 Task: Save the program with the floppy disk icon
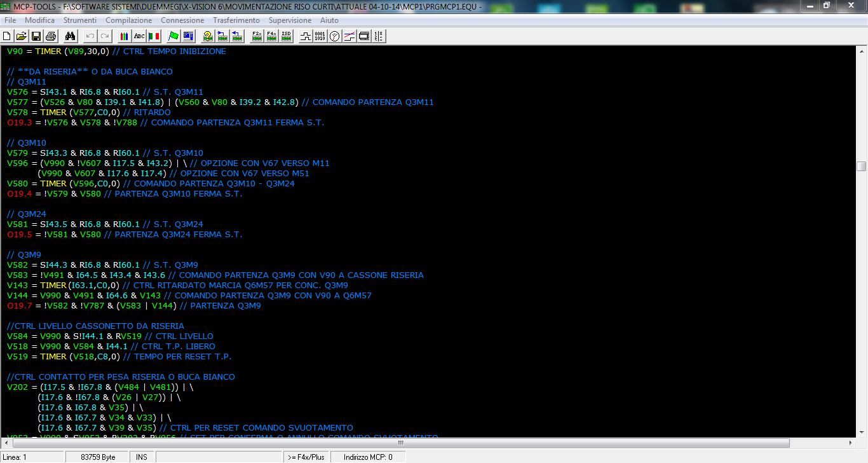(x=36, y=36)
